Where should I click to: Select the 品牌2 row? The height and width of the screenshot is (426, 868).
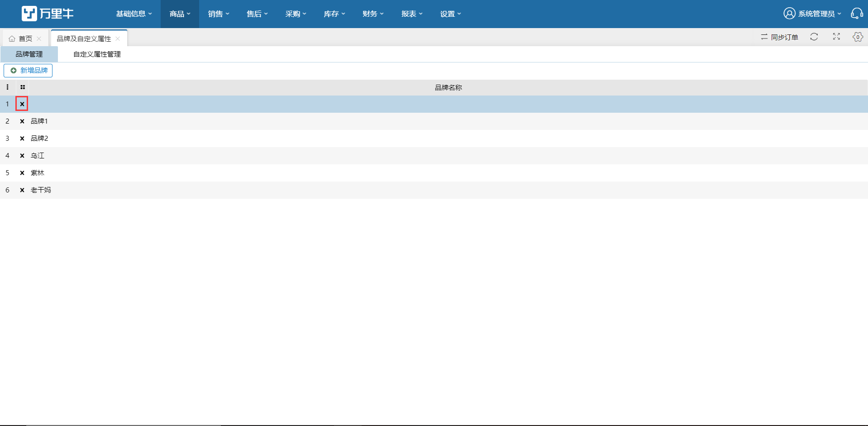click(x=434, y=138)
